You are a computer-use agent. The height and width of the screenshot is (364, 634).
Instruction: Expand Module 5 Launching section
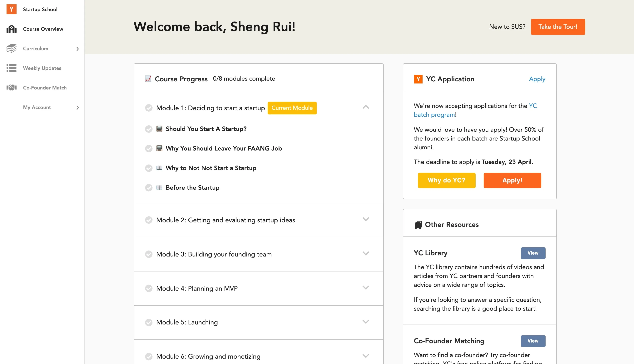pyautogui.click(x=366, y=322)
